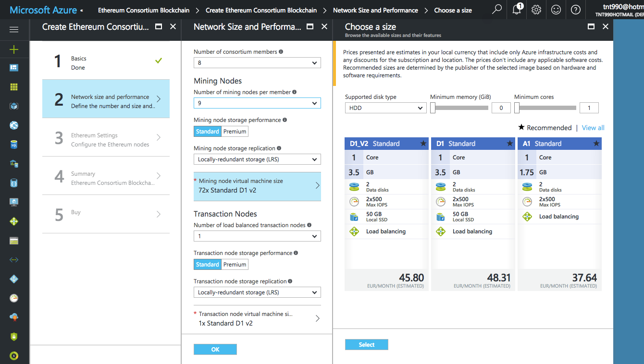Select step 2 Network size and performance
Screen dimensions: 644x364
coord(106,99)
